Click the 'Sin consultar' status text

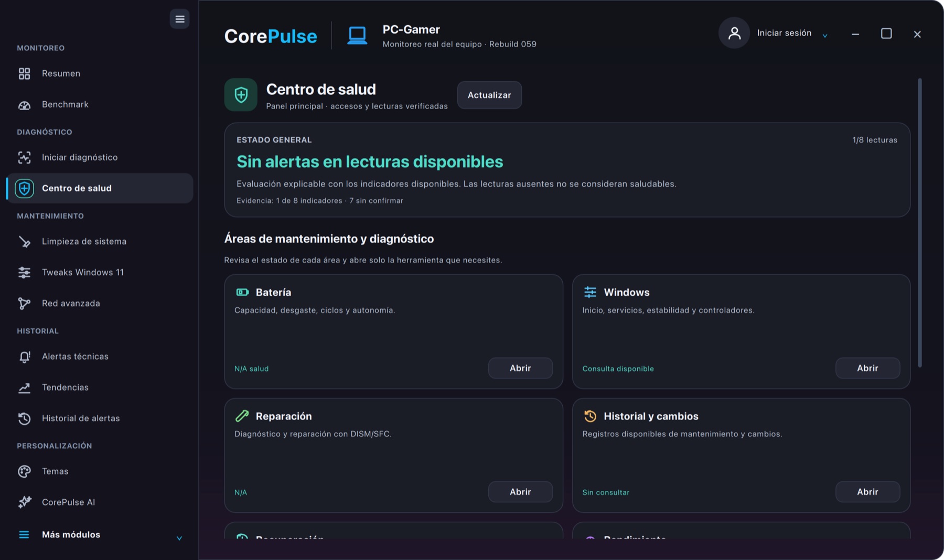[x=606, y=492]
